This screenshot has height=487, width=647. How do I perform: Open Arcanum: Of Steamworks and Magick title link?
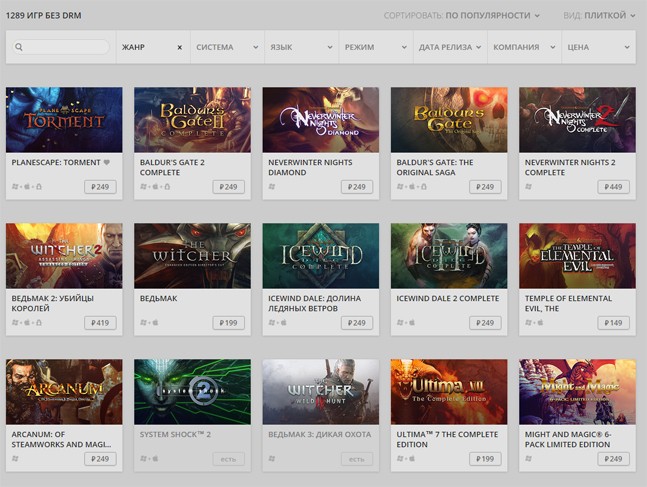pos(61,440)
